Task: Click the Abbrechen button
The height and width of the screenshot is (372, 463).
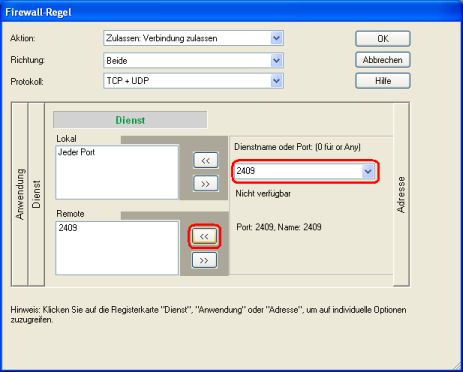Action: (383, 60)
